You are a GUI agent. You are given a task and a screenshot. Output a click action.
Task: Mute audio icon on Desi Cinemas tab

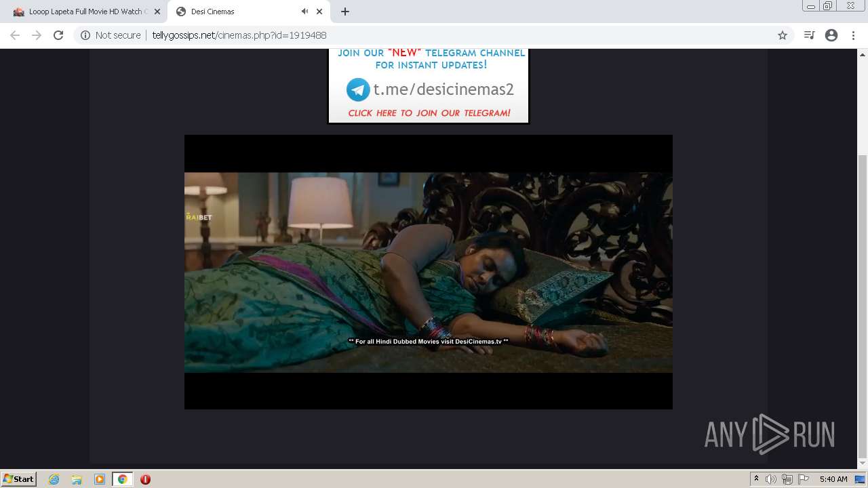click(304, 12)
